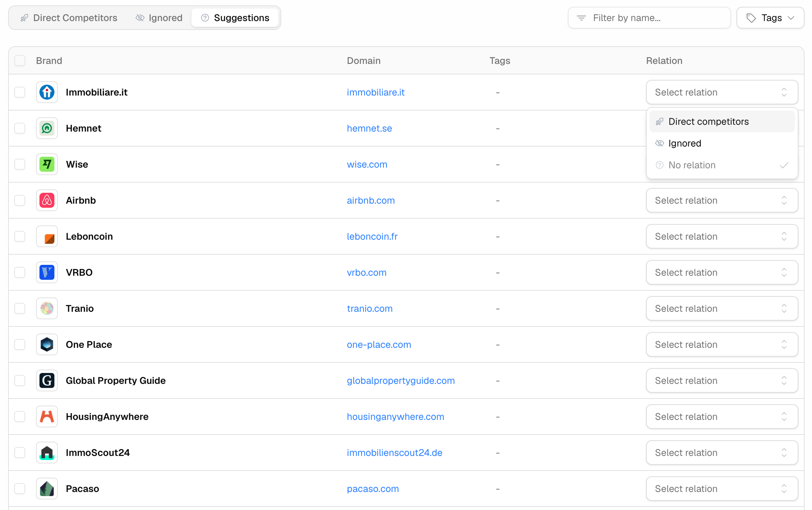
Task: Click the HousingAnywhere brand logo
Action: pos(47,417)
